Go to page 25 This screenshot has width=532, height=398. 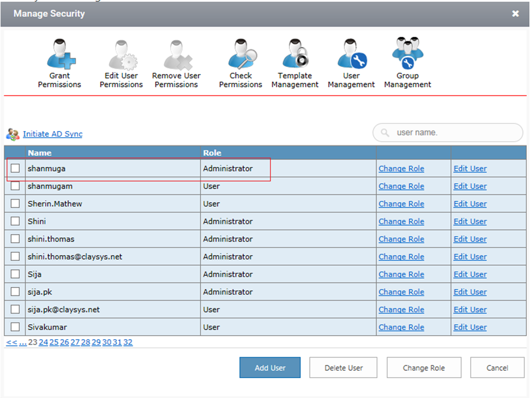point(54,342)
